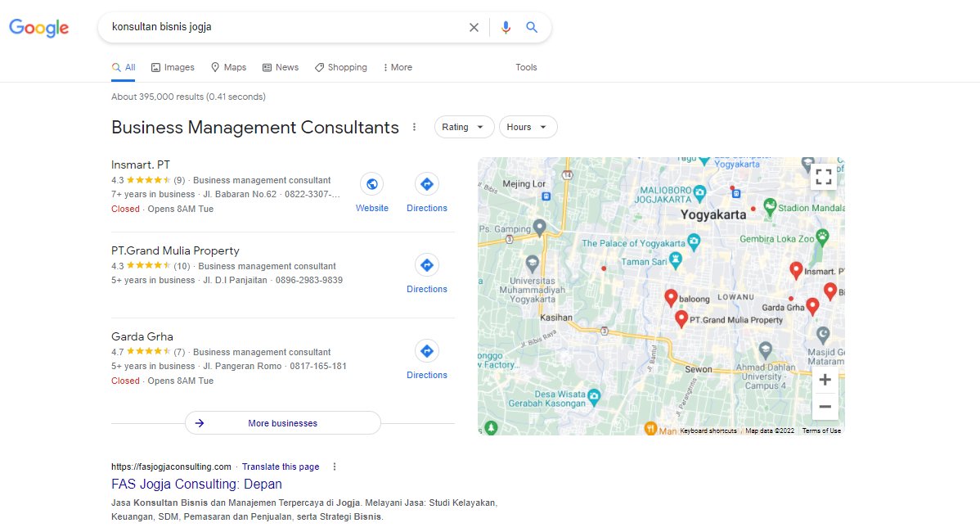Open Garda Grha business listing
Viewport: 980px width, 532px height.
(x=142, y=336)
